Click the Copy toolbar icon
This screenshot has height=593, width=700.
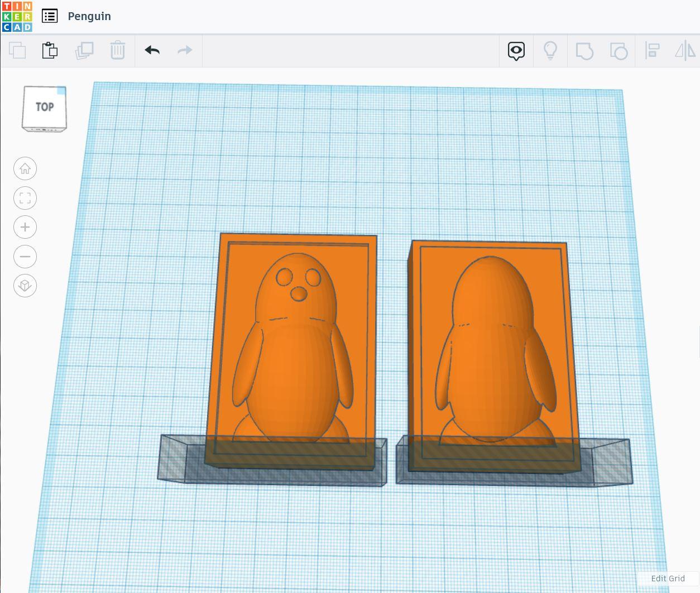point(17,51)
